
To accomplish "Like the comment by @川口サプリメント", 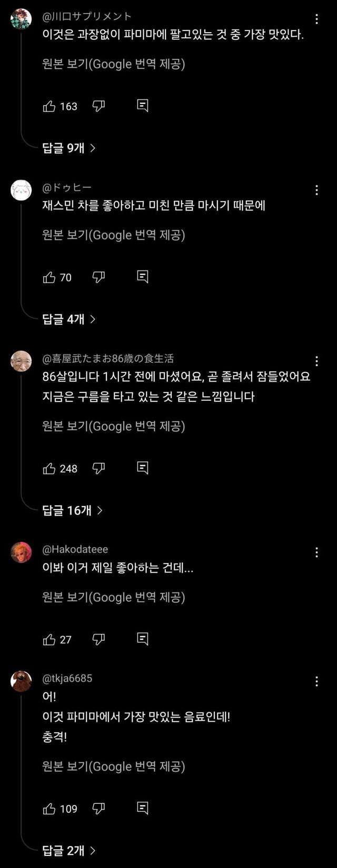I will 49,106.
